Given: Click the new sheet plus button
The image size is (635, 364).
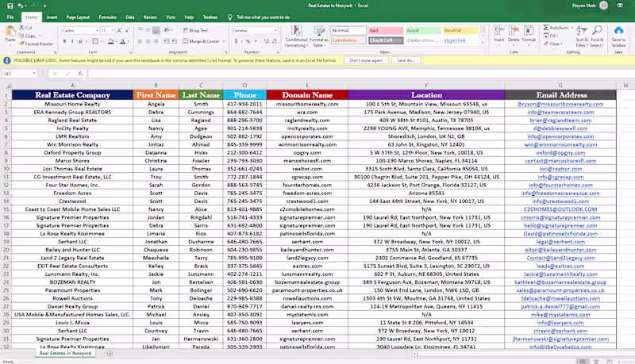Looking at the screenshot, I should [110, 354].
